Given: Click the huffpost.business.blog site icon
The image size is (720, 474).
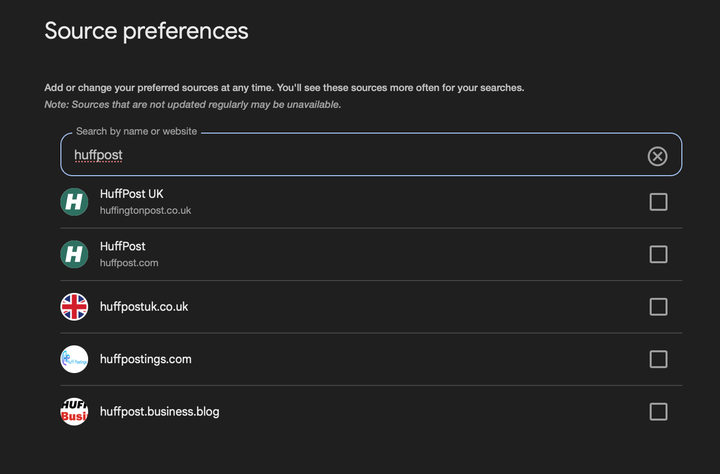Looking at the screenshot, I should tap(74, 411).
